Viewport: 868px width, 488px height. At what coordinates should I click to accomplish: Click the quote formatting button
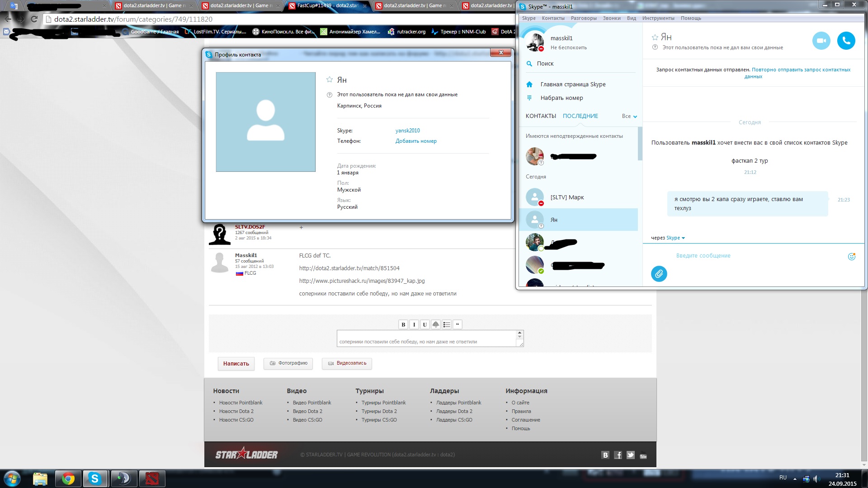click(458, 324)
